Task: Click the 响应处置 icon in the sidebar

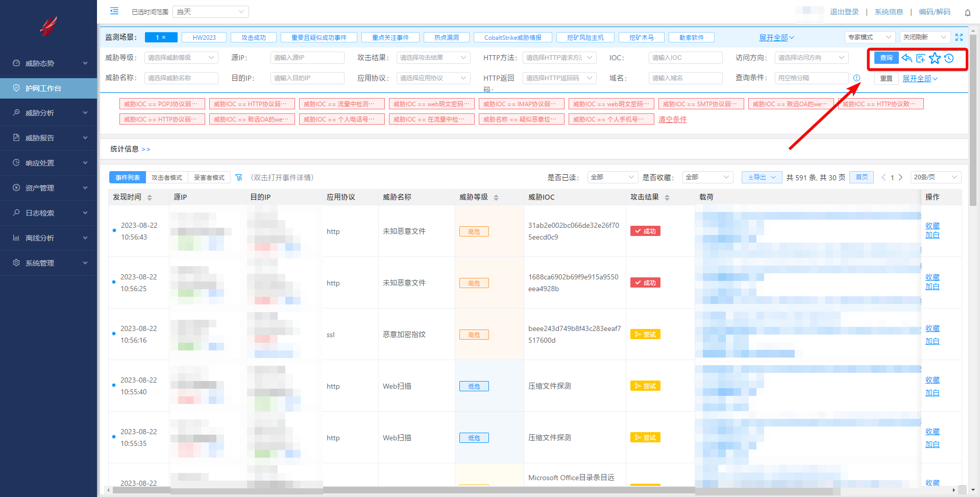Action: [16, 162]
